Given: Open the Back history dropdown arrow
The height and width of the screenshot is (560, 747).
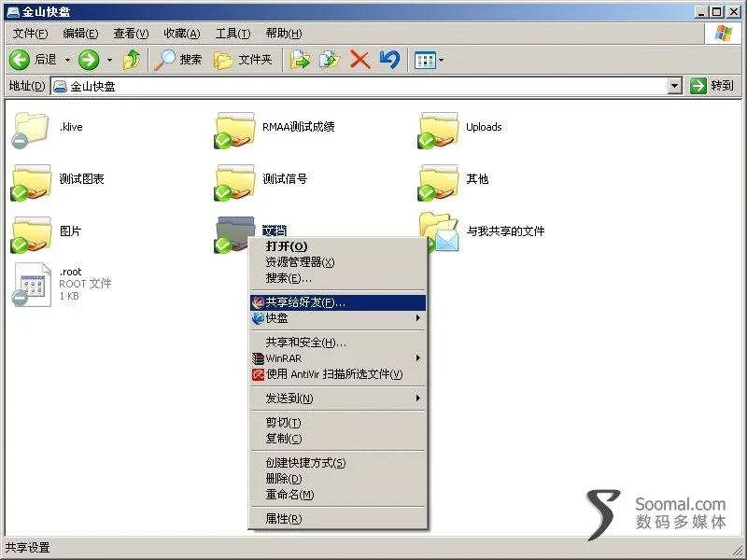Looking at the screenshot, I should (67, 60).
